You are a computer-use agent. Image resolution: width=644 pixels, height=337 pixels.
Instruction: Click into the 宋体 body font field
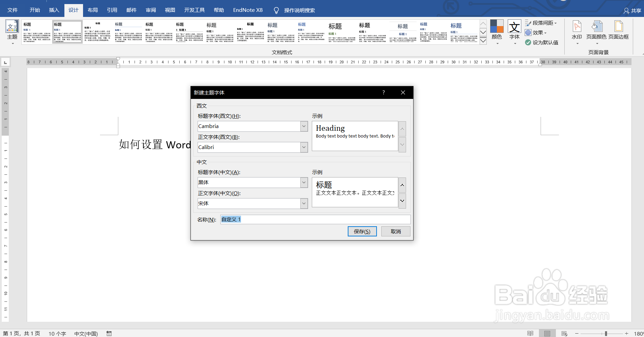coord(249,204)
